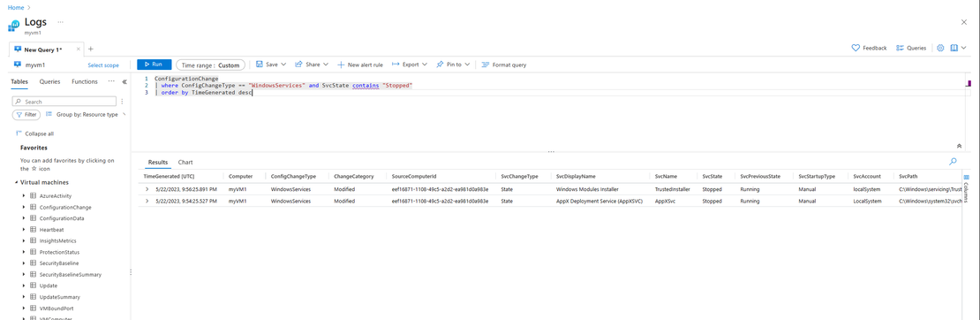Viewport: 980px width, 320px height.
Task: Add a new query tab
Action: (91, 49)
